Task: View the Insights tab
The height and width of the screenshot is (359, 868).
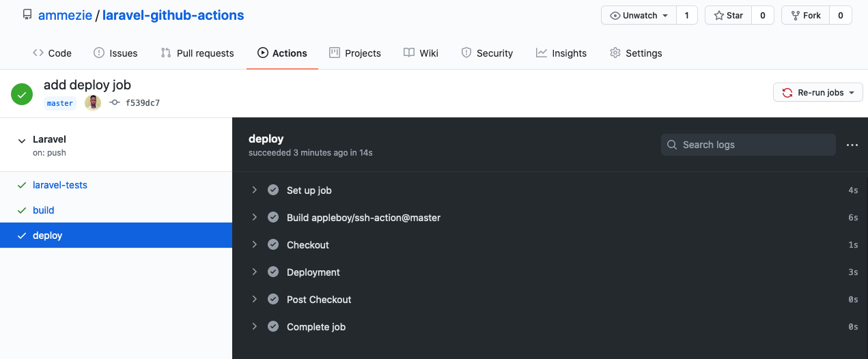Action: coord(561,53)
